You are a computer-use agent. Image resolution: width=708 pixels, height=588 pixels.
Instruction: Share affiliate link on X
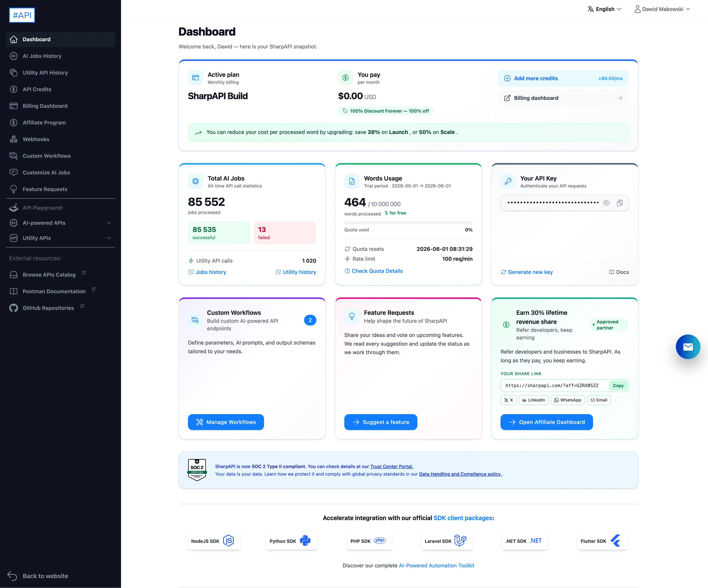[508, 400]
